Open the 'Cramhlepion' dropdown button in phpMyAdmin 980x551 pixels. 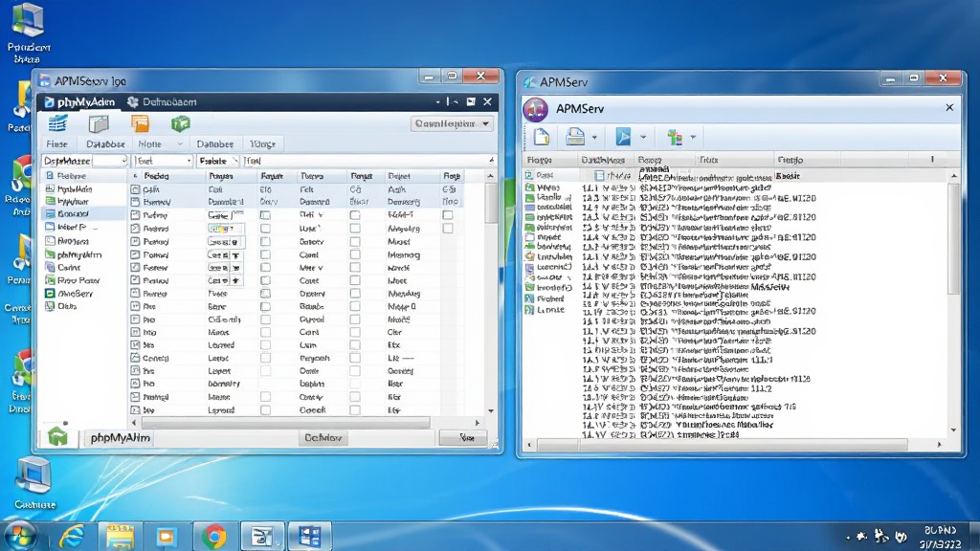click(452, 123)
